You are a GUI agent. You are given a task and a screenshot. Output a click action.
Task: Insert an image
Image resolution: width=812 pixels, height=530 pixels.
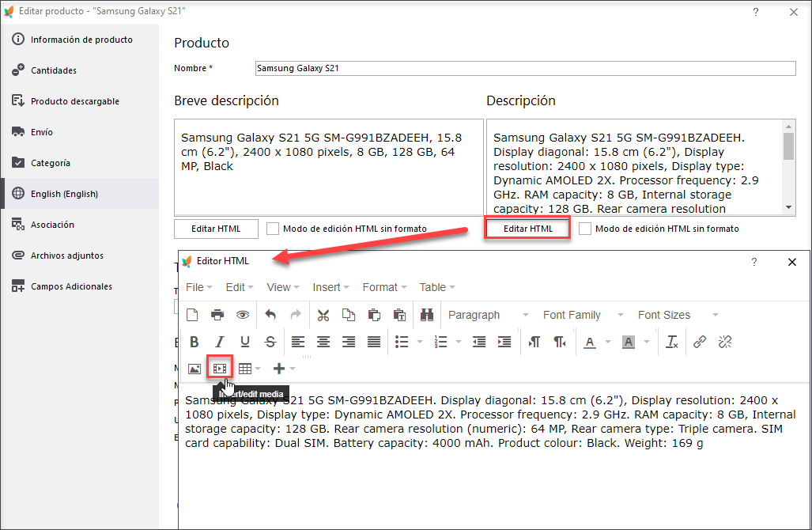click(x=195, y=369)
